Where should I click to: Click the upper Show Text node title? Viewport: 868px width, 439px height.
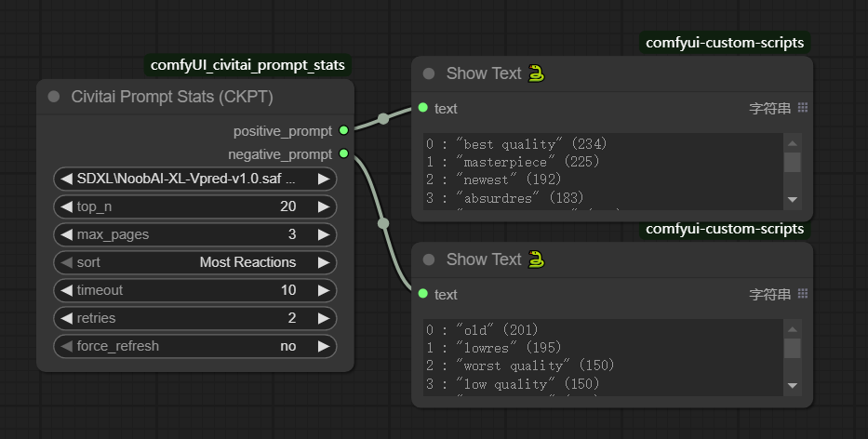(x=484, y=73)
